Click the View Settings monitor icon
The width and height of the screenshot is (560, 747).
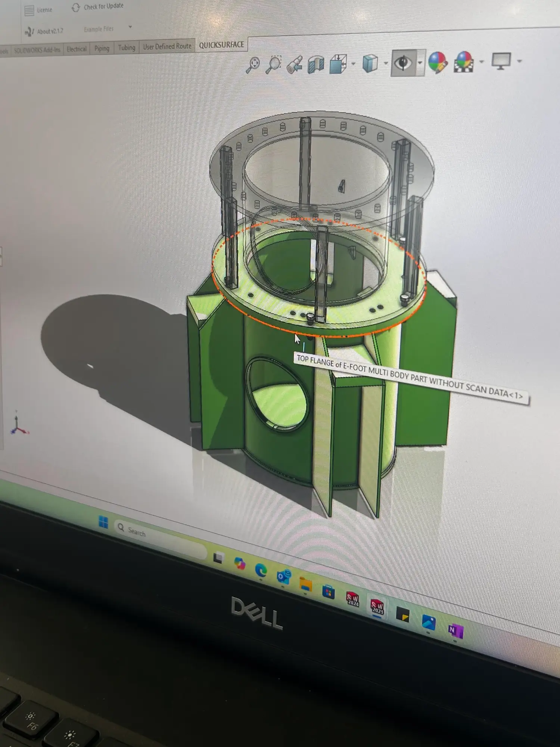click(501, 61)
